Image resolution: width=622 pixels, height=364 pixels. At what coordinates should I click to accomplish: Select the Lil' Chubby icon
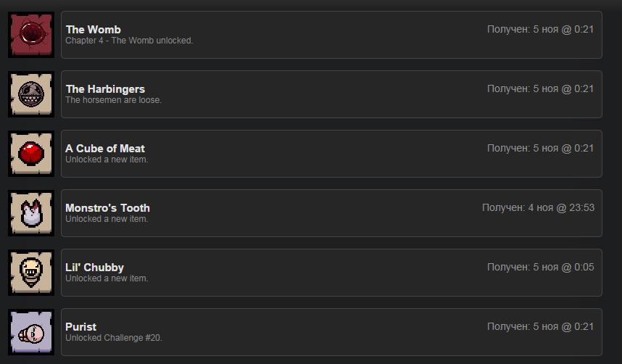31,273
